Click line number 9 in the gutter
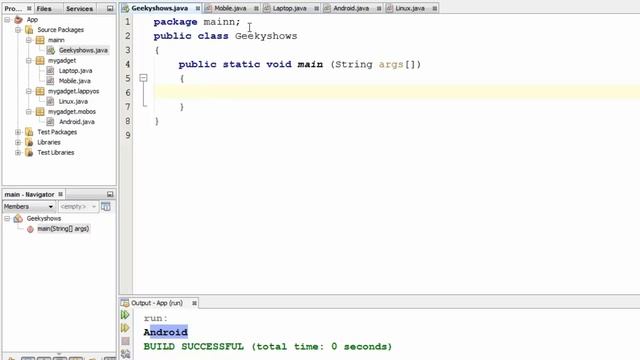640x360 pixels. (128, 135)
